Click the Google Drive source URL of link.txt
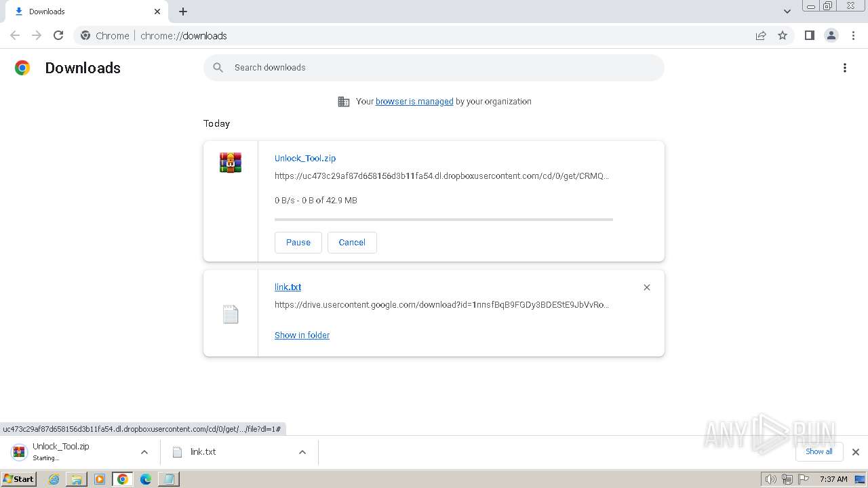The width and height of the screenshot is (868, 488). 441,304
